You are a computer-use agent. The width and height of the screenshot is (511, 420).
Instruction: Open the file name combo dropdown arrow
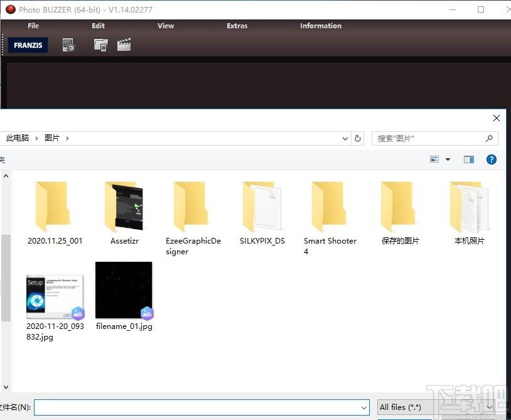point(363,407)
